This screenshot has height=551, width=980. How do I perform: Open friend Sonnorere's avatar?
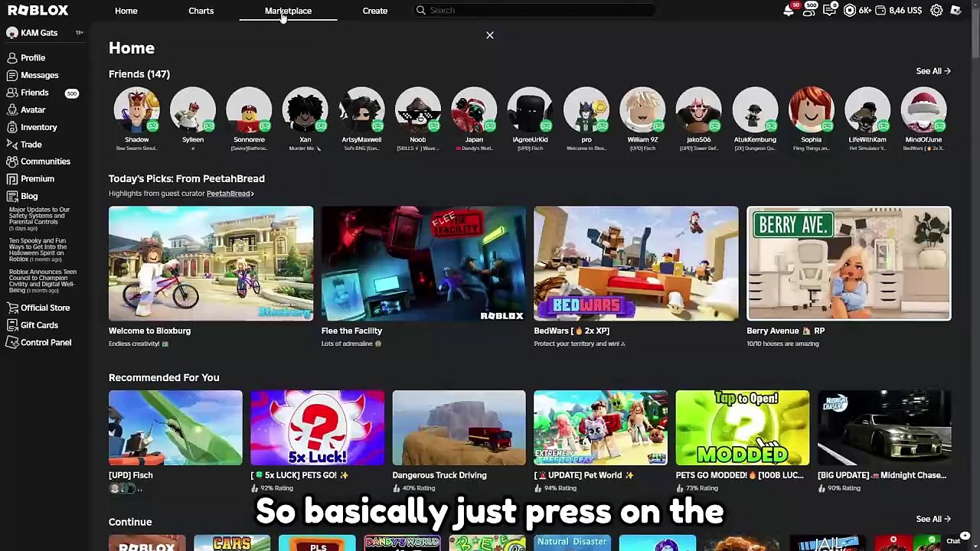coord(249,109)
